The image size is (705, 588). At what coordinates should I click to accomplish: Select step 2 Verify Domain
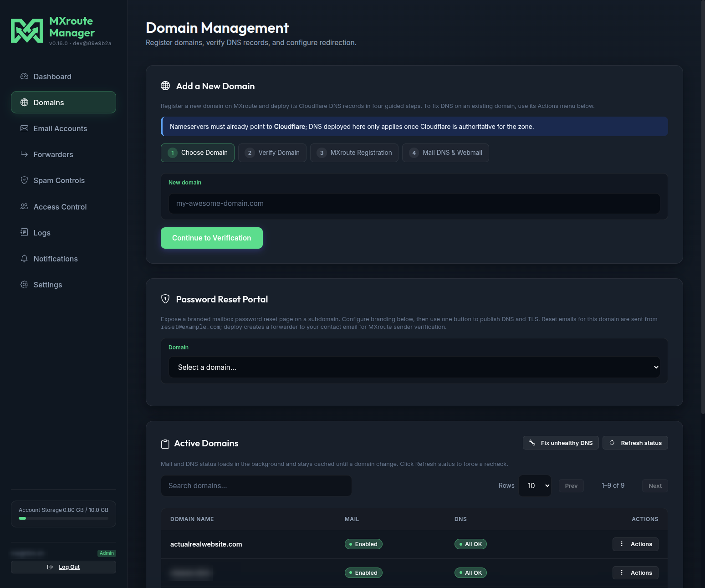coord(272,153)
